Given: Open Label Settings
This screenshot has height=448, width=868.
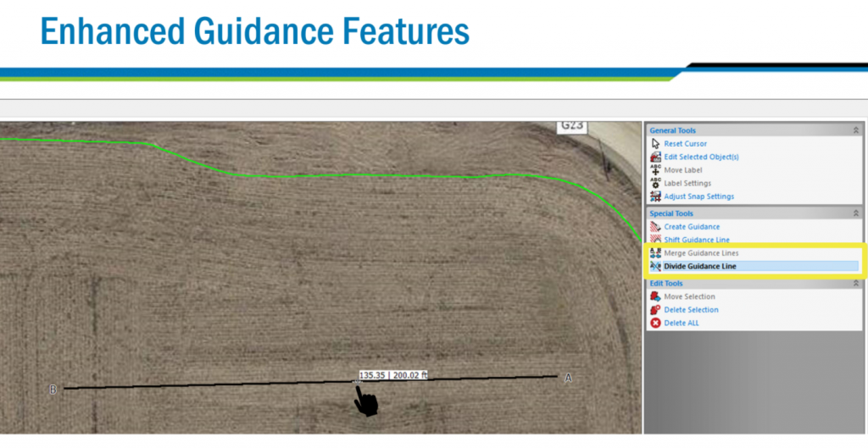Looking at the screenshot, I should point(687,183).
